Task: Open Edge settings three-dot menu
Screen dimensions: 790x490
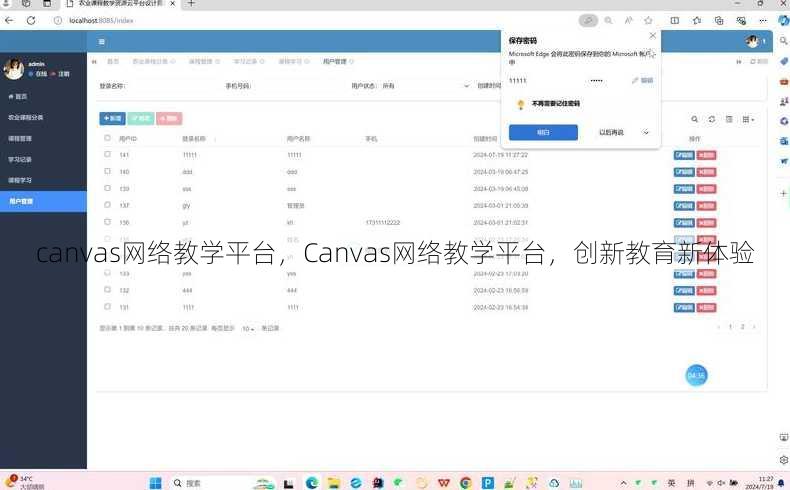Action: (763, 20)
